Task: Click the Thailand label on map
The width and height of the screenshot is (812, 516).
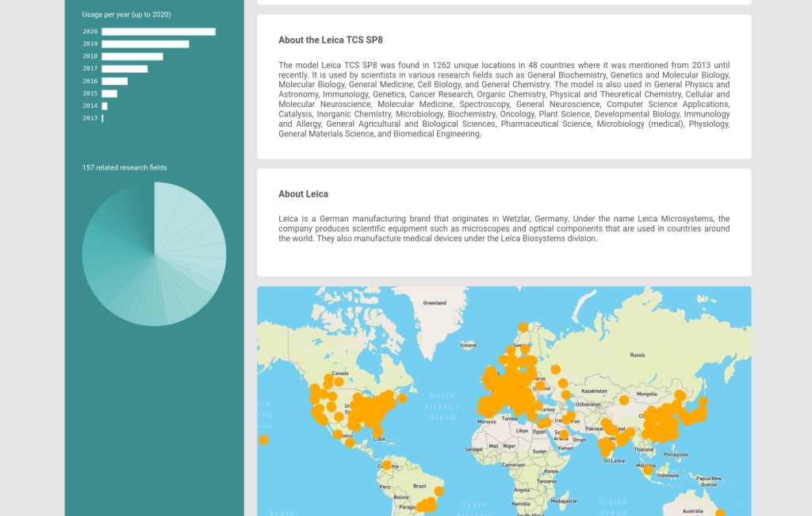Action: coord(644,449)
